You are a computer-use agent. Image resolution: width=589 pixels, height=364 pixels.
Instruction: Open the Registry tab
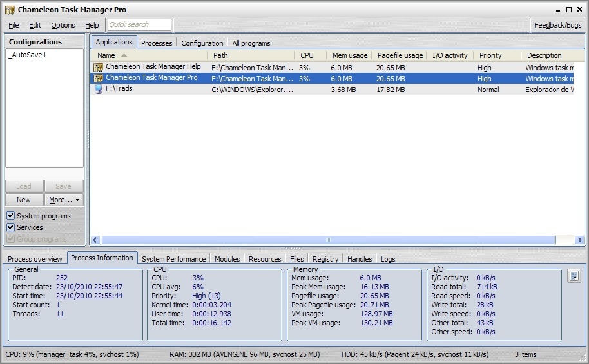point(325,259)
